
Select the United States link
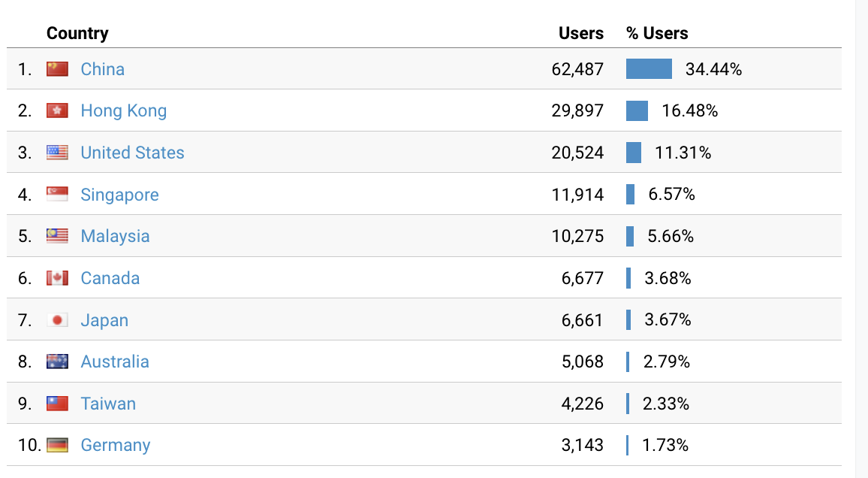(x=132, y=153)
